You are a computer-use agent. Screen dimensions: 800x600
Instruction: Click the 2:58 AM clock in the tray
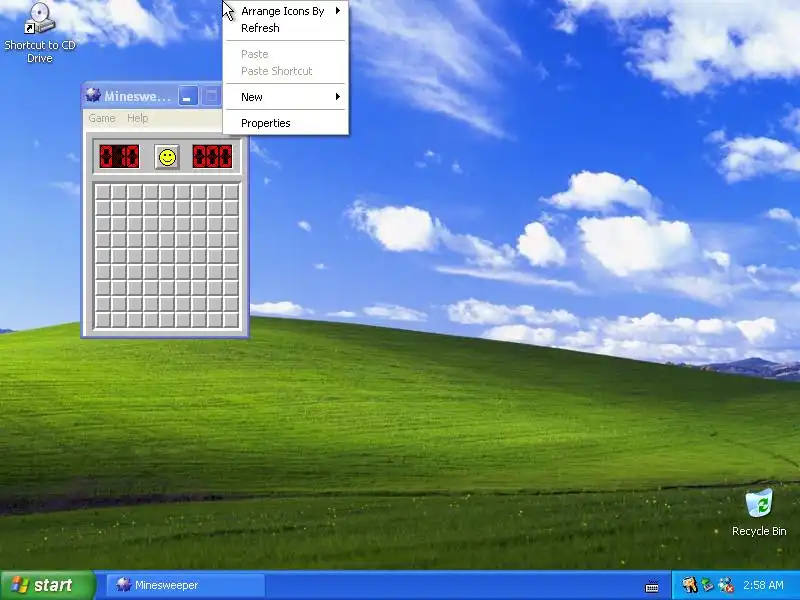click(x=763, y=585)
